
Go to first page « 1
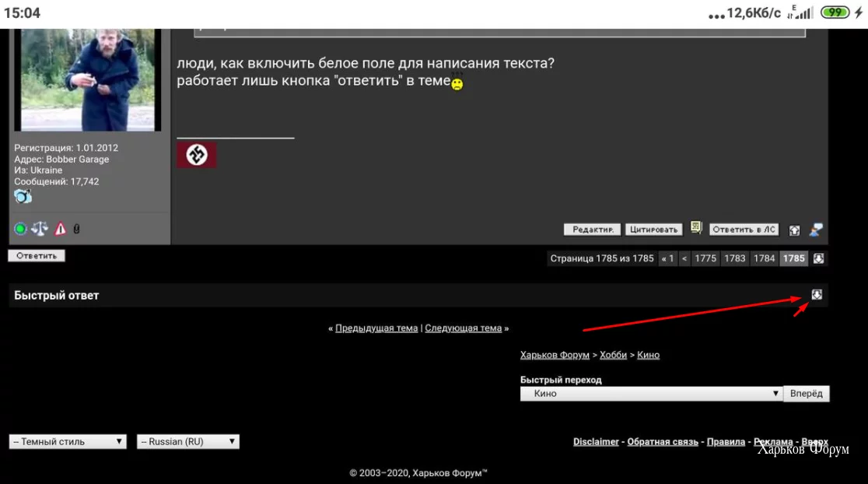667,258
